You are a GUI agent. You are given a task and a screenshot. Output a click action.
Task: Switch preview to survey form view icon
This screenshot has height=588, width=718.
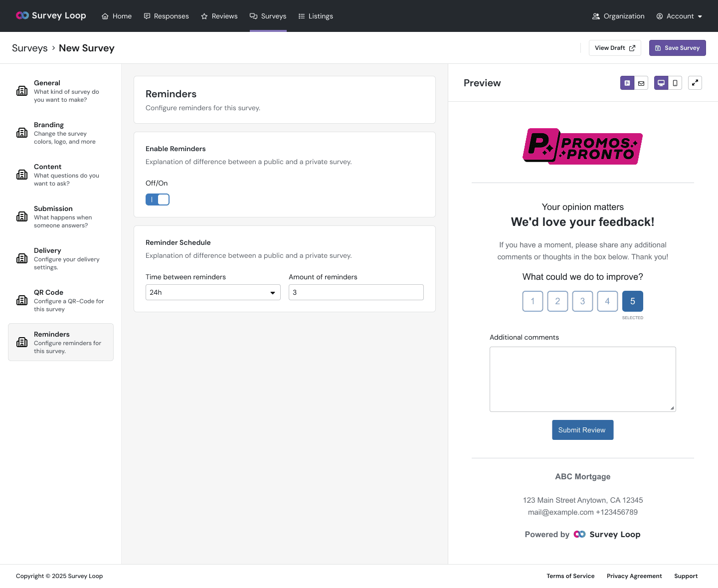tap(627, 83)
